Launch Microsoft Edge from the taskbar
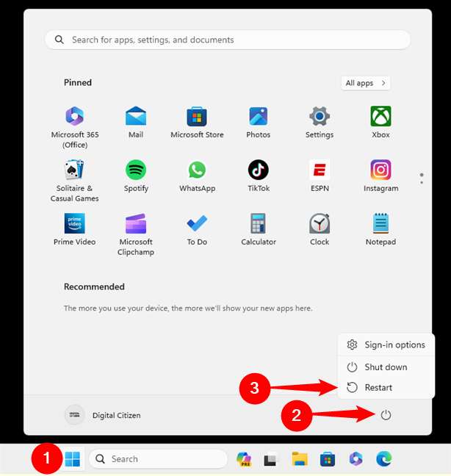451x476 pixels. click(x=383, y=458)
